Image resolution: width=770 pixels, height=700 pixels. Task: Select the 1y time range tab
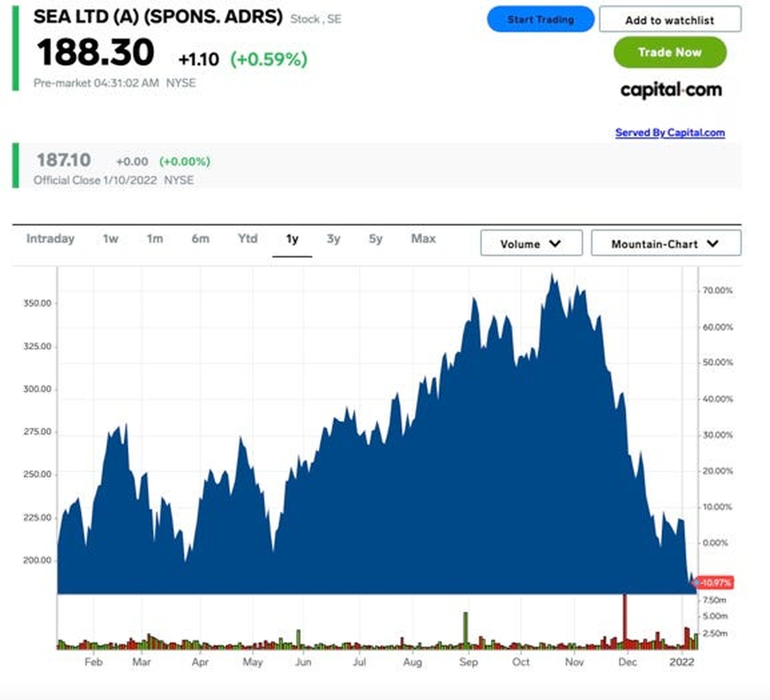click(292, 239)
